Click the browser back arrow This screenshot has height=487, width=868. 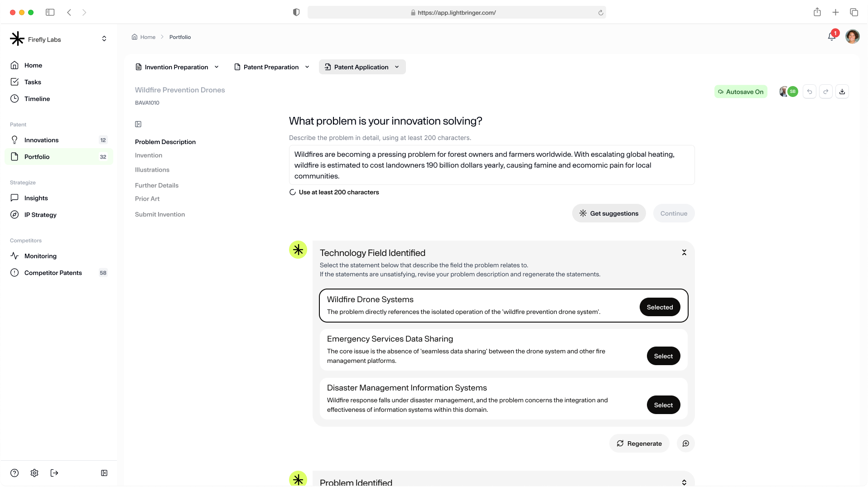tap(69, 12)
